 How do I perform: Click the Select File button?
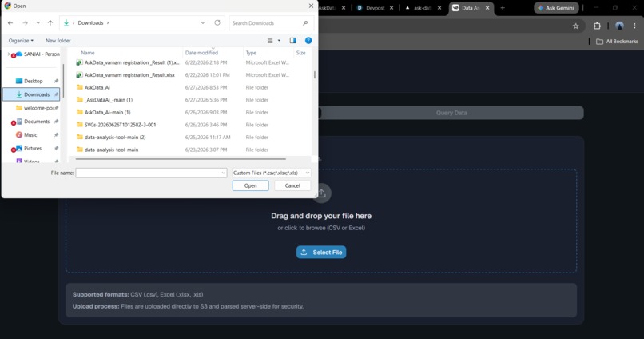(321, 253)
